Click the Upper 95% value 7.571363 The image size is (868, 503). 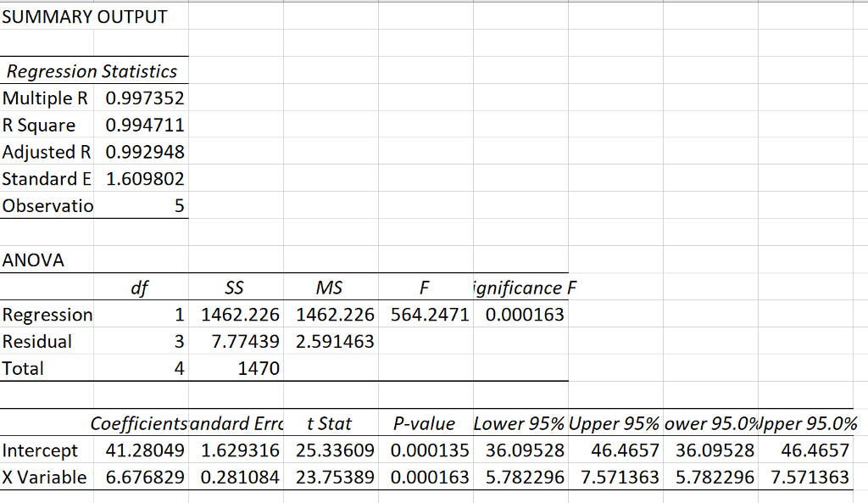[619, 478]
